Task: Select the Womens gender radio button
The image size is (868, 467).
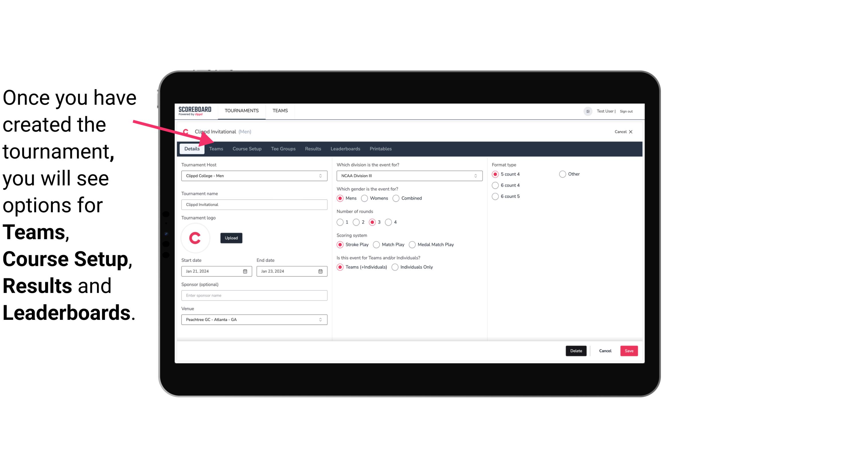Action: point(365,199)
